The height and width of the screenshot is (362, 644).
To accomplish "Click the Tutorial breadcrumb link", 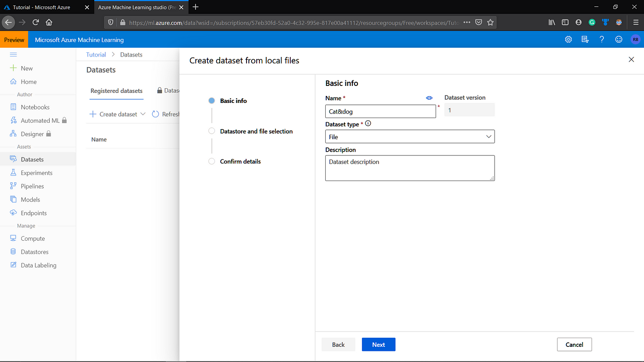I will tap(96, 54).
